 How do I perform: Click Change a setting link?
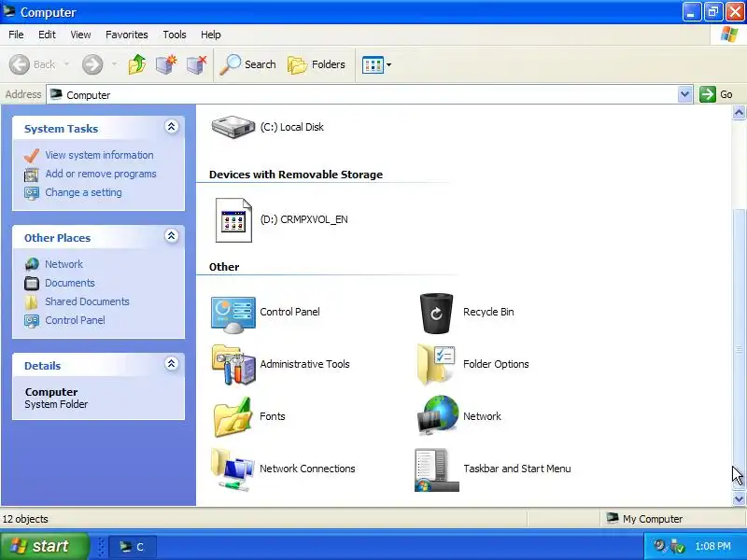tap(83, 192)
